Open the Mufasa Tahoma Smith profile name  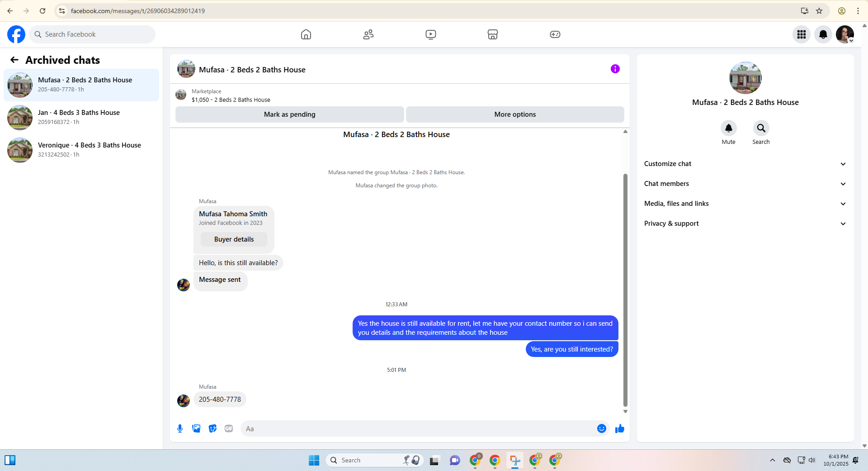pyautogui.click(x=233, y=214)
